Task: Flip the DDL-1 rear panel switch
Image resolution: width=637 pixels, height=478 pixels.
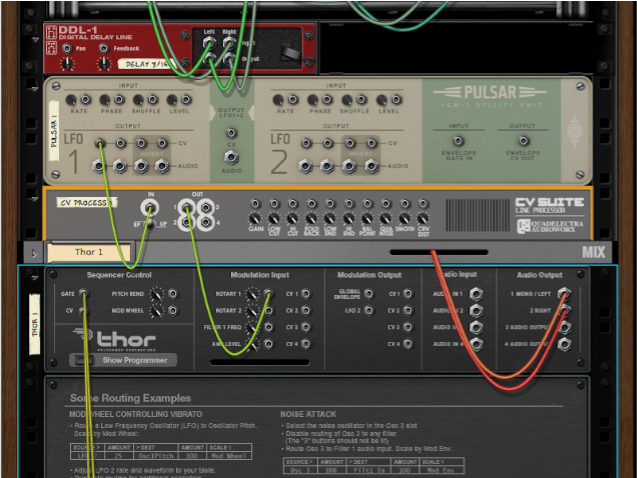Action: tap(289, 51)
